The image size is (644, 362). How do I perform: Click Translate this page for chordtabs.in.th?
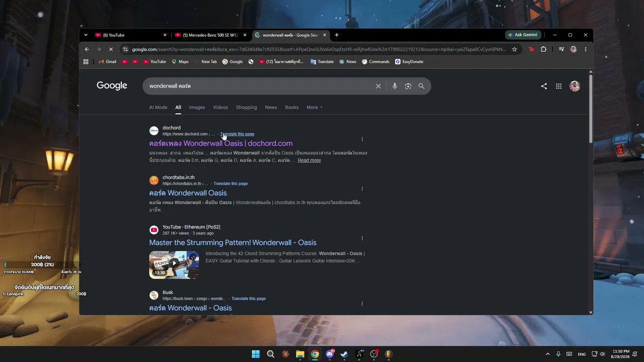click(230, 184)
